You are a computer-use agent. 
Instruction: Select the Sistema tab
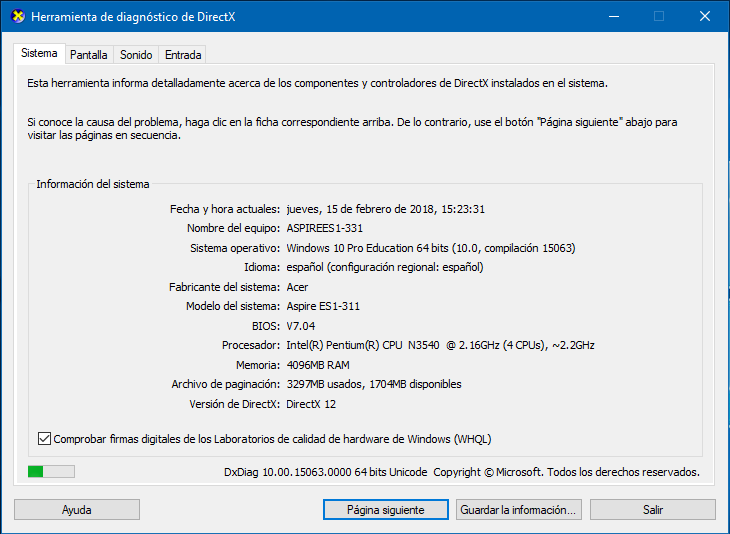39,54
